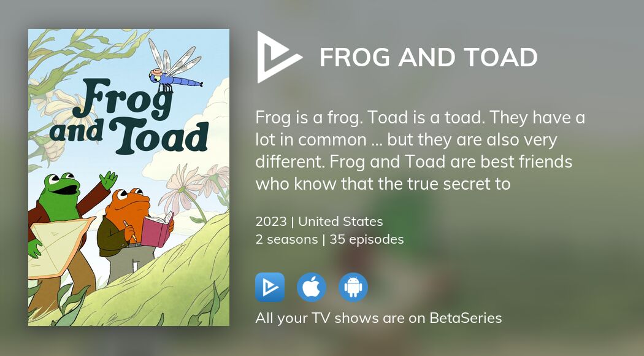This screenshot has height=356, width=644.
Task: Open the Frog and Toad poster thumbnail
Action: click(x=129, y=177)
